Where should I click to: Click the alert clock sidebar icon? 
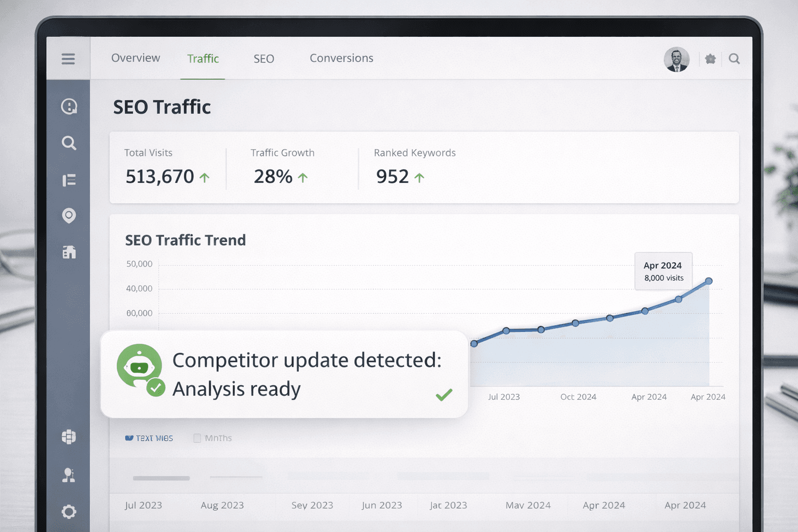[x=69, y=107]
